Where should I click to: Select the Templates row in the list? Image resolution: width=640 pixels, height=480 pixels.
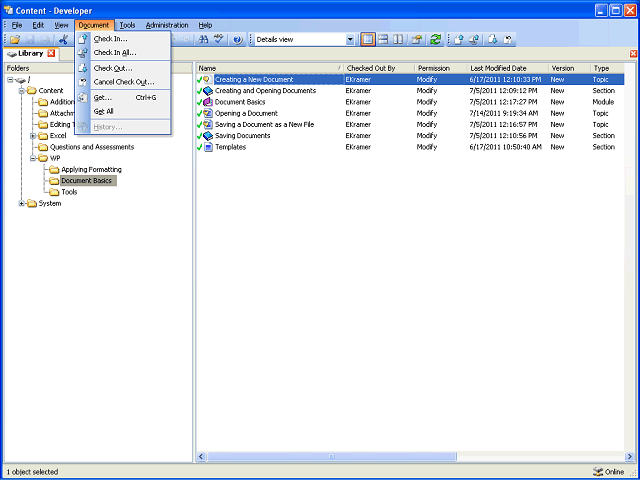click(410, 147)
